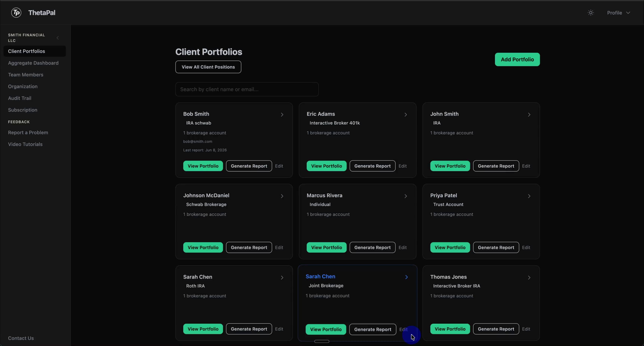
Task: Generate report for Sarah Chen Joint Brokerage
Action: (x=373, y=330)
